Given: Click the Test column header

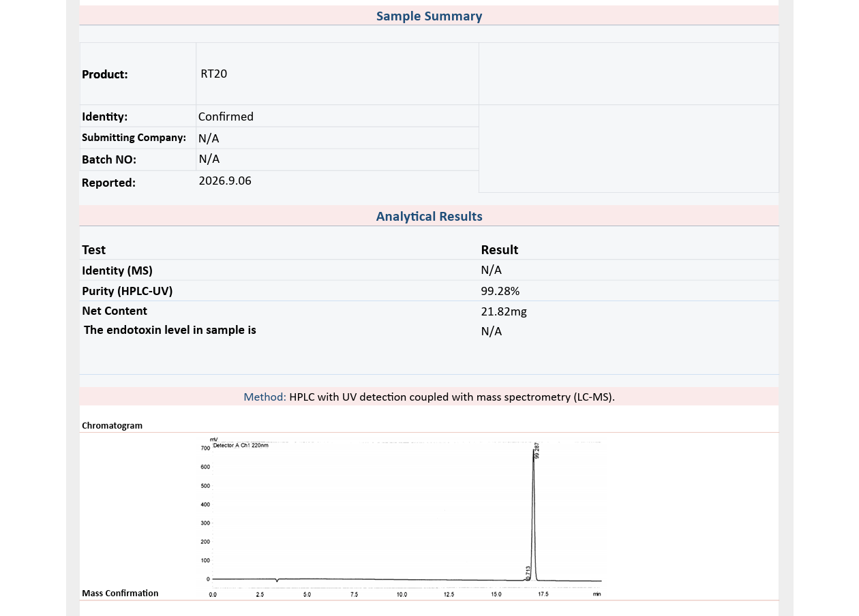Looking at the screenshot, I should pyautogui.click(x=93, y=249).
